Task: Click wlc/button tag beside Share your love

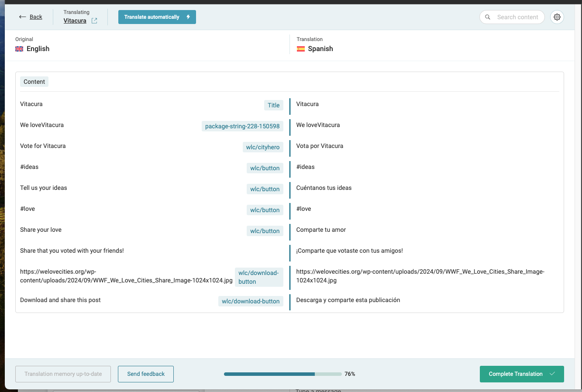Action: tap(265, 231)
